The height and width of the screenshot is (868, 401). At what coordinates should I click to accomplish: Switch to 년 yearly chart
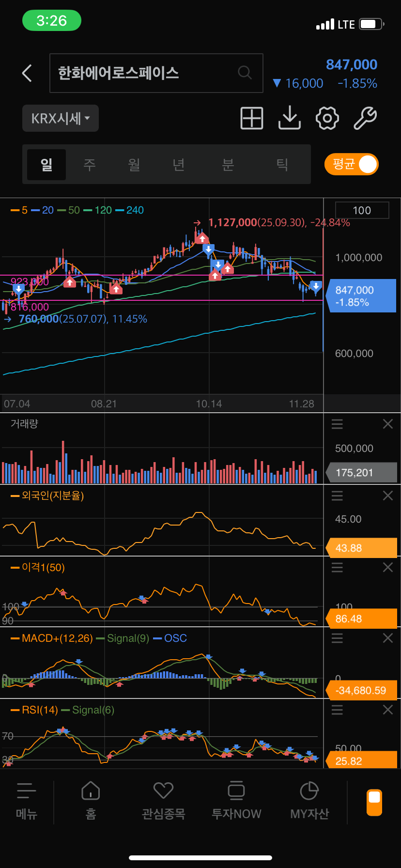pos(179,165)
